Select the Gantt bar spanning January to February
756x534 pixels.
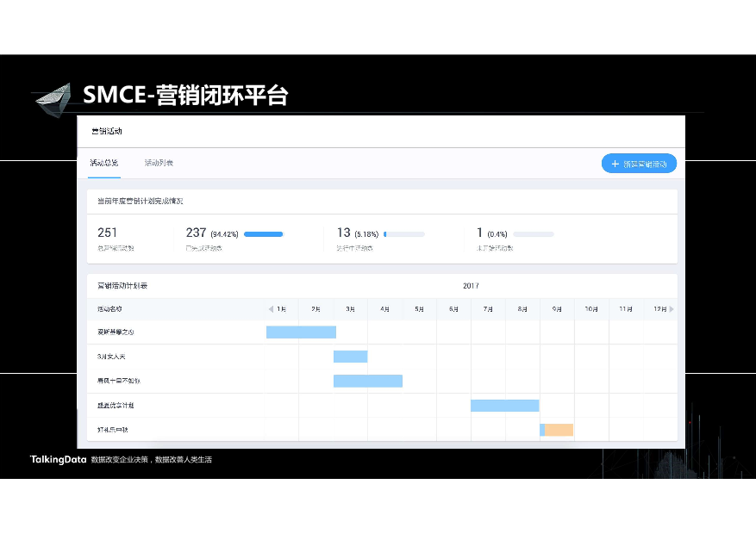[x=302, y=332]
